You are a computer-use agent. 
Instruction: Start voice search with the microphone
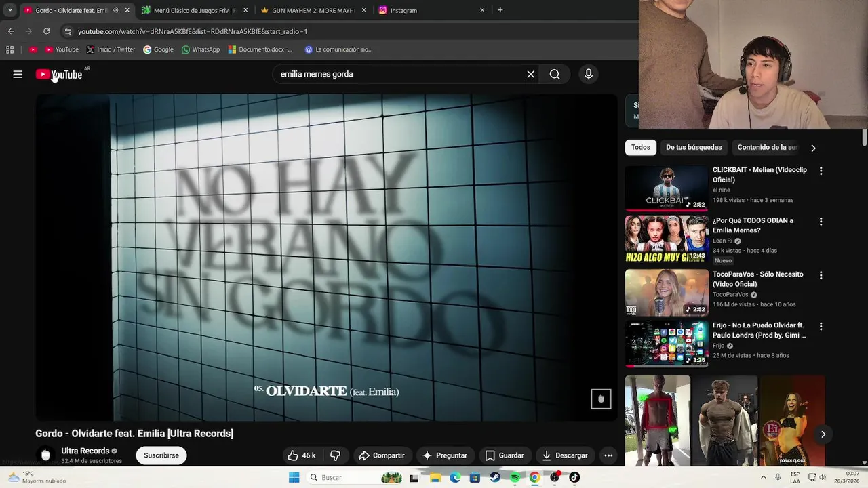(x=589, y=75)
